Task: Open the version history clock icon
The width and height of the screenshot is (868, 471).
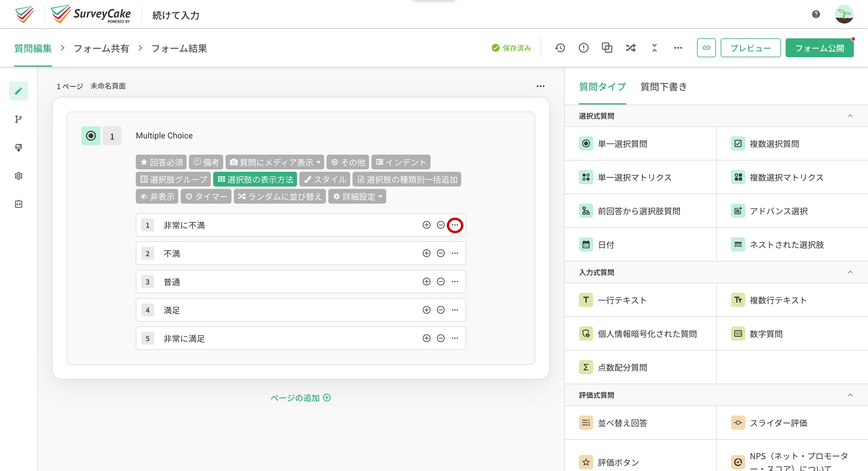Action: click(560, 48)
